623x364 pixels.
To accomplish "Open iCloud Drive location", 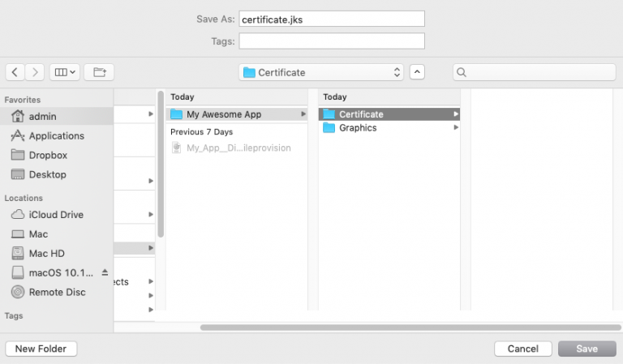I will click(56, 215).
